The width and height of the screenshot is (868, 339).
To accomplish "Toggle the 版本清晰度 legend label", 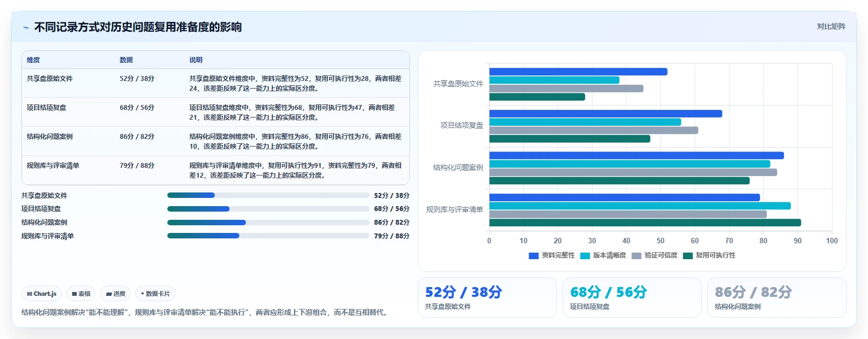I will pos(609,255).
